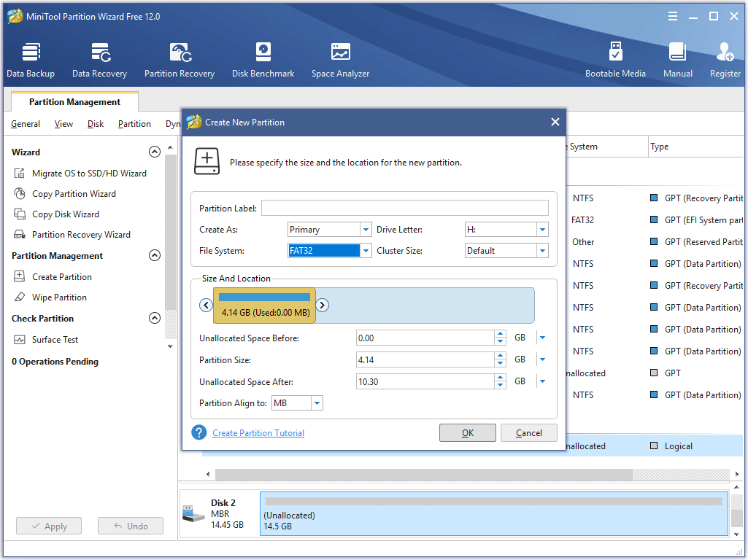This screenshot has height=560, width=748.
Task: Open the Partition Align to dropdown
Action: [x=317, y=403]
